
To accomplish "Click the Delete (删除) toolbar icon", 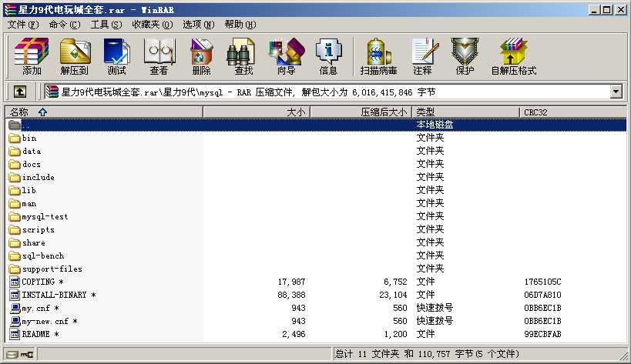I will coord(201,56).
